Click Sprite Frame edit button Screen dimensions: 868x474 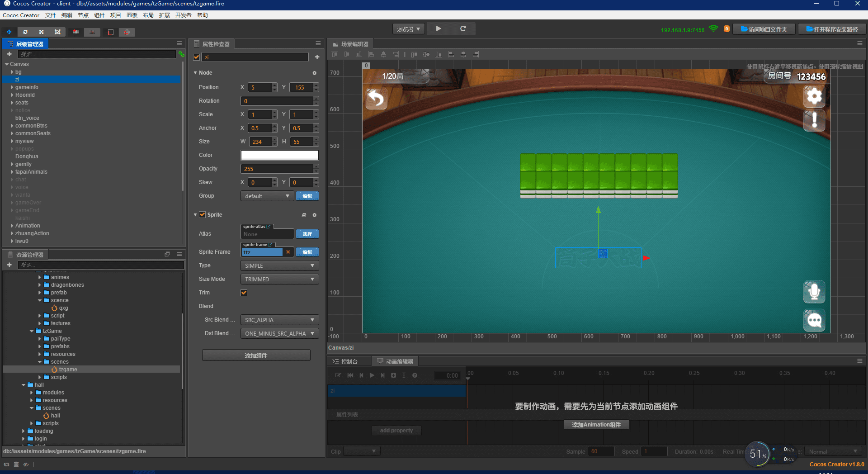[307, 252]
